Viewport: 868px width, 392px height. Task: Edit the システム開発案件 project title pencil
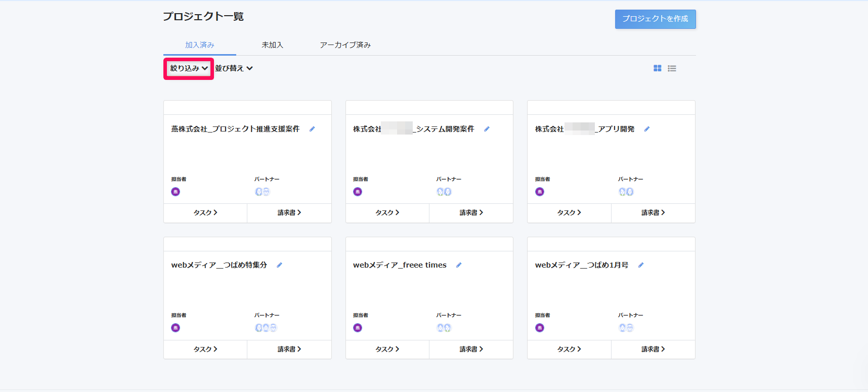[487, 129]
